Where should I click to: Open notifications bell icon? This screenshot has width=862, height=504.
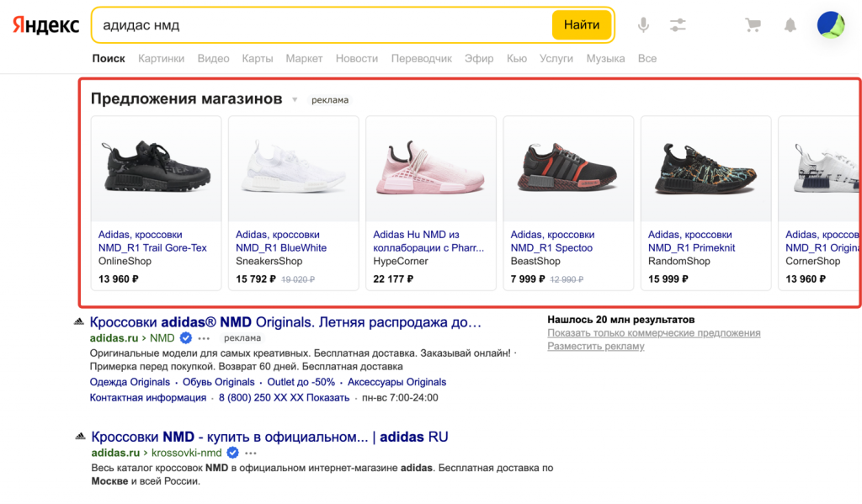click(x=790, y=25)
